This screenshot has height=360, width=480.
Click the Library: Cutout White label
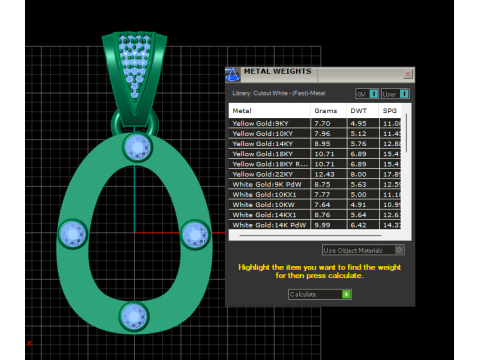279,93
